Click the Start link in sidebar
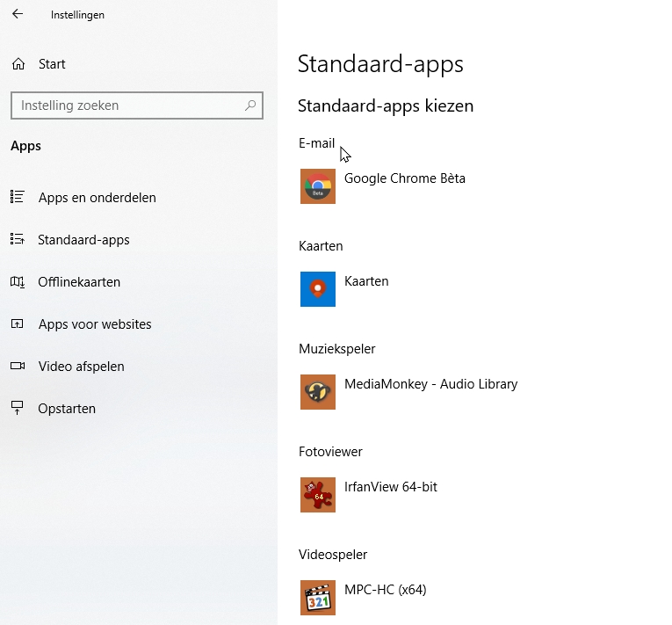672x625 pixels. tap(52, 64)
